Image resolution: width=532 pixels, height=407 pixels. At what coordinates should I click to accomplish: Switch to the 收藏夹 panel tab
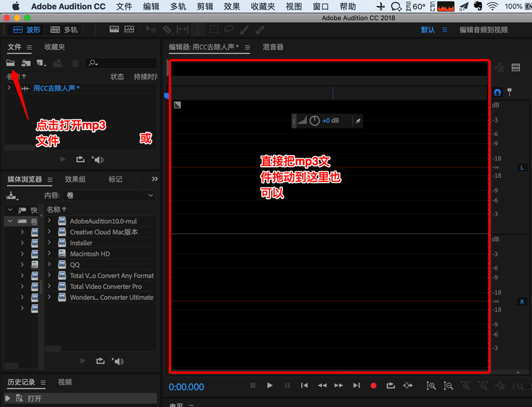(55, 47)
